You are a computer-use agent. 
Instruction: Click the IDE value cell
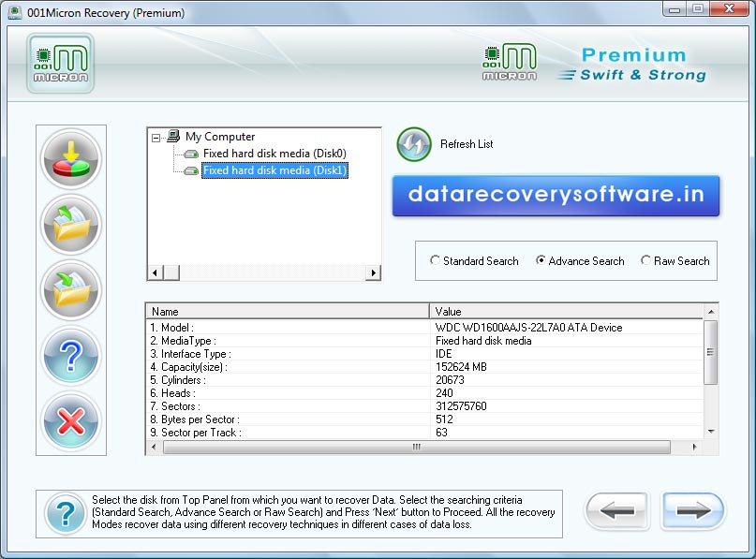point(443,354)
